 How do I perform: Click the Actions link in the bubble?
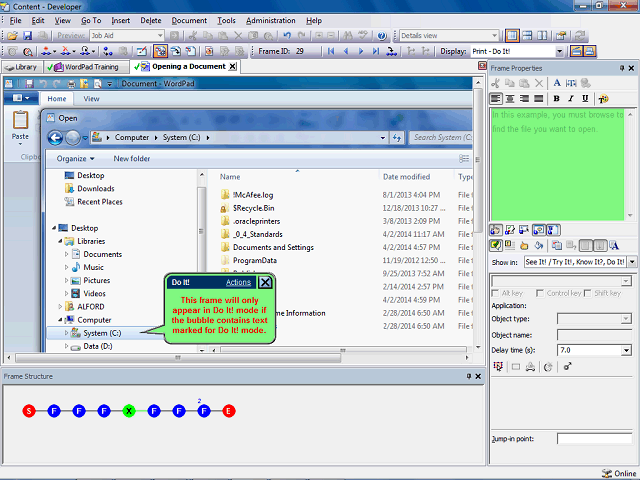[238, 282]
